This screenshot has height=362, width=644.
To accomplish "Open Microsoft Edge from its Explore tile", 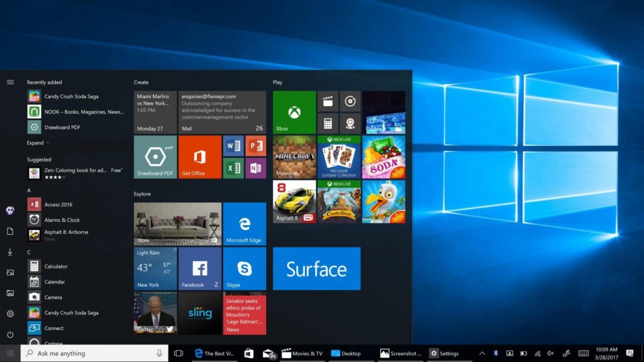I will tap(245, 223).
